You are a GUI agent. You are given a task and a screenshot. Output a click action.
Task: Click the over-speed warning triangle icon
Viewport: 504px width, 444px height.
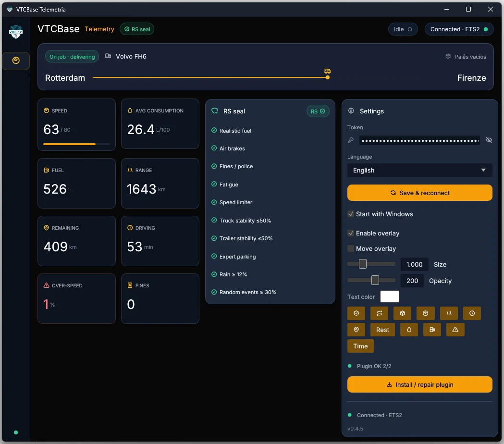(46, 285)
